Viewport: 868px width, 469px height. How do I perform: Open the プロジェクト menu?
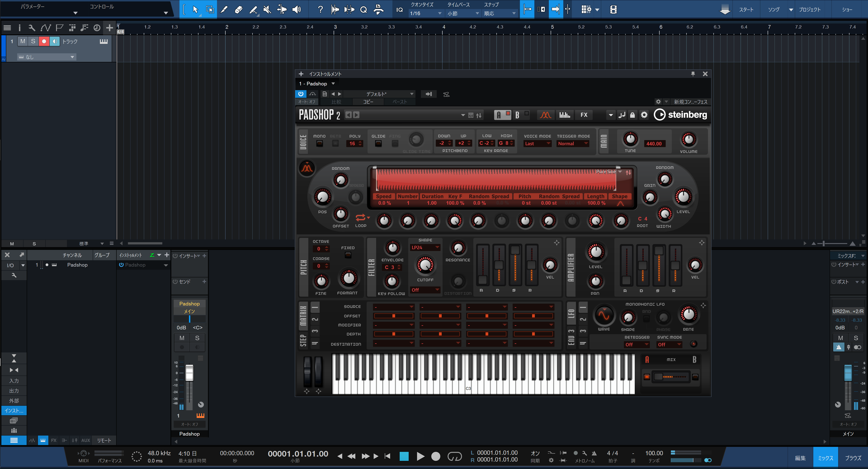[810, 9]
